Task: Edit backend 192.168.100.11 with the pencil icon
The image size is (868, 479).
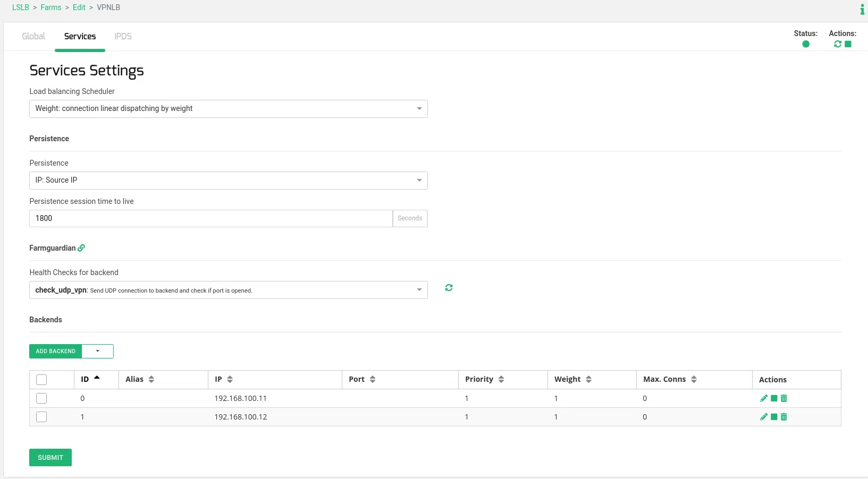Action: click(764, 398)
